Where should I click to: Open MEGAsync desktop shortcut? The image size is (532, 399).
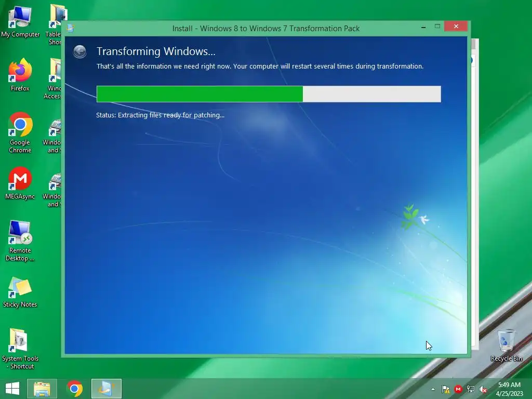20,183
